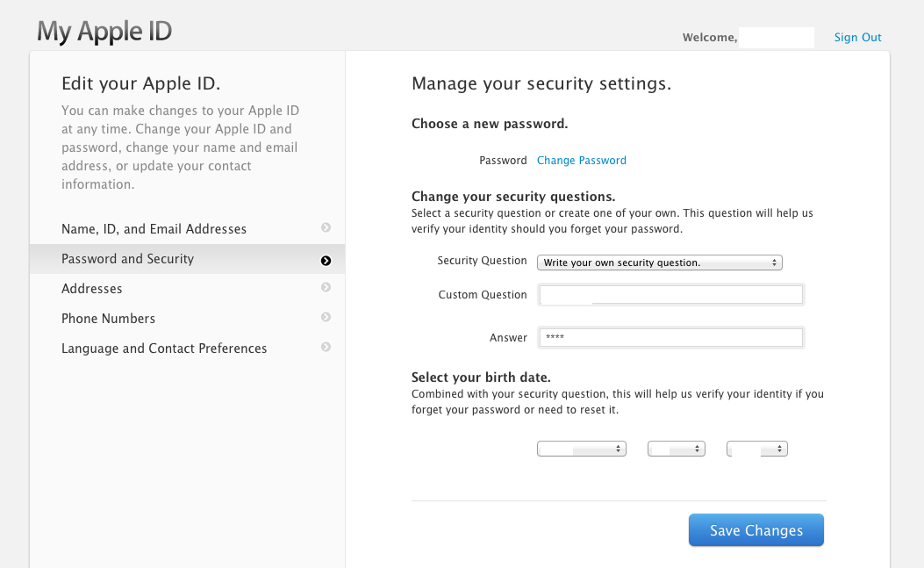Click arrow icon next to Addresses
Viewport: 924px width, 568px height.
tap(326, 287)
